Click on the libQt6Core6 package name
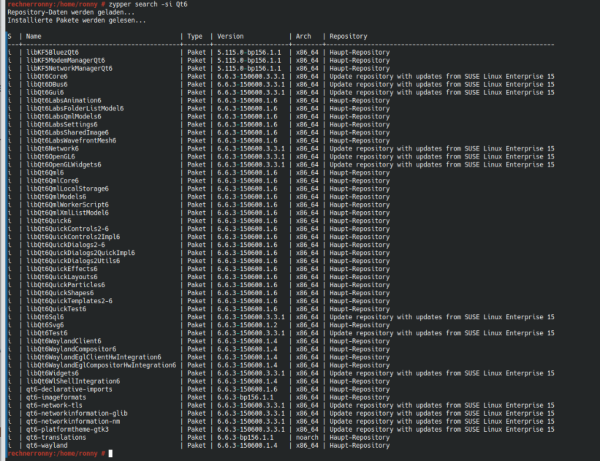600x461 pixels. pos(47,77)
